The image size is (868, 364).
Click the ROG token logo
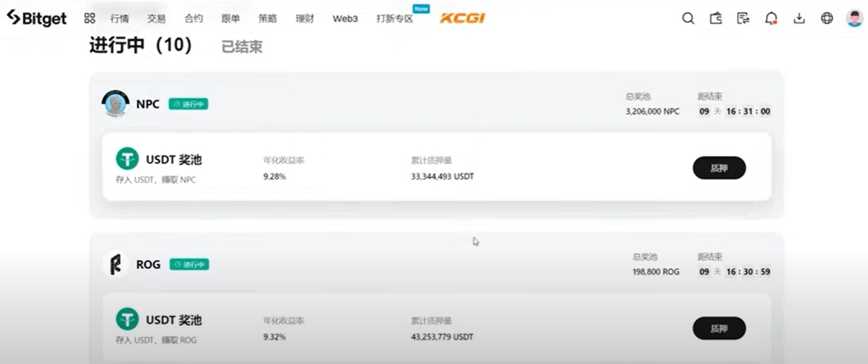coord(115,264)
